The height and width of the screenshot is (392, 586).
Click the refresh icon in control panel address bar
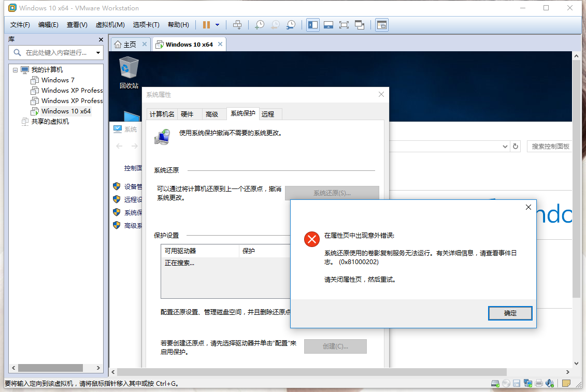click(x=516, y=147)
